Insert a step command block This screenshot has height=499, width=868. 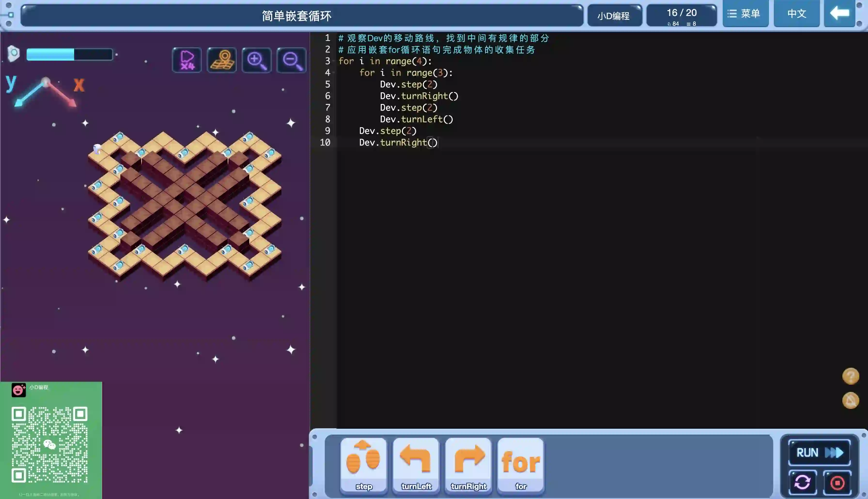tap(364, 465)
